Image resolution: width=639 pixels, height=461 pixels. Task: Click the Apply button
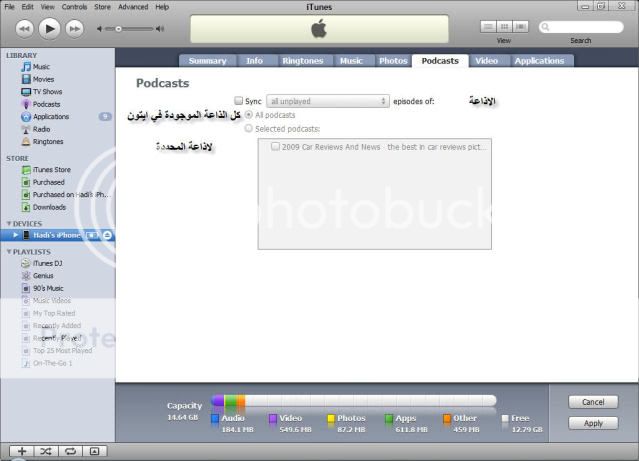tap(593, 423)
